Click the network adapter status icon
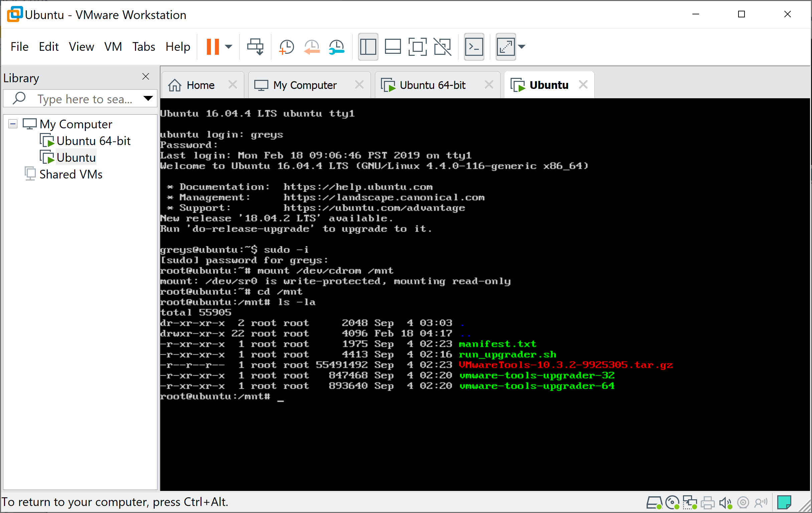 [690, 503]
